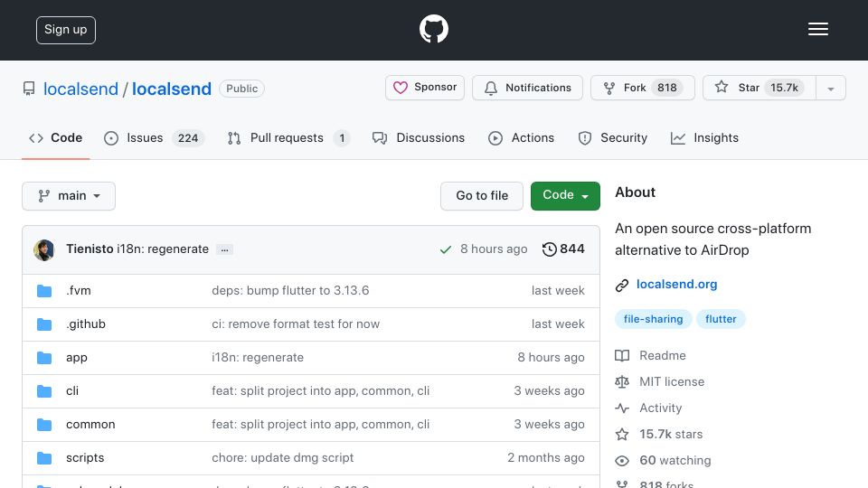Star the repository with Star 15.7k button
Viewport: 868px width, 488px height.
759,88
